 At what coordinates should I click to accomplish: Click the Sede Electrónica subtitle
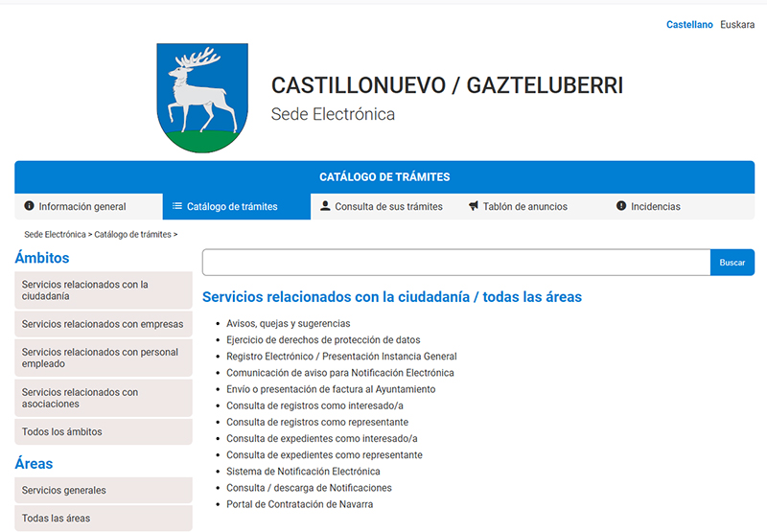pos(333,114)
